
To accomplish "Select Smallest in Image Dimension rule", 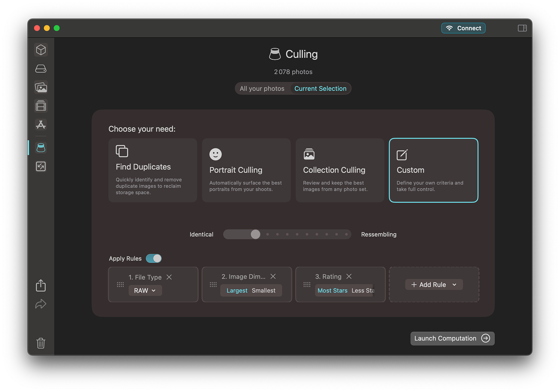I will pos(263,290).
